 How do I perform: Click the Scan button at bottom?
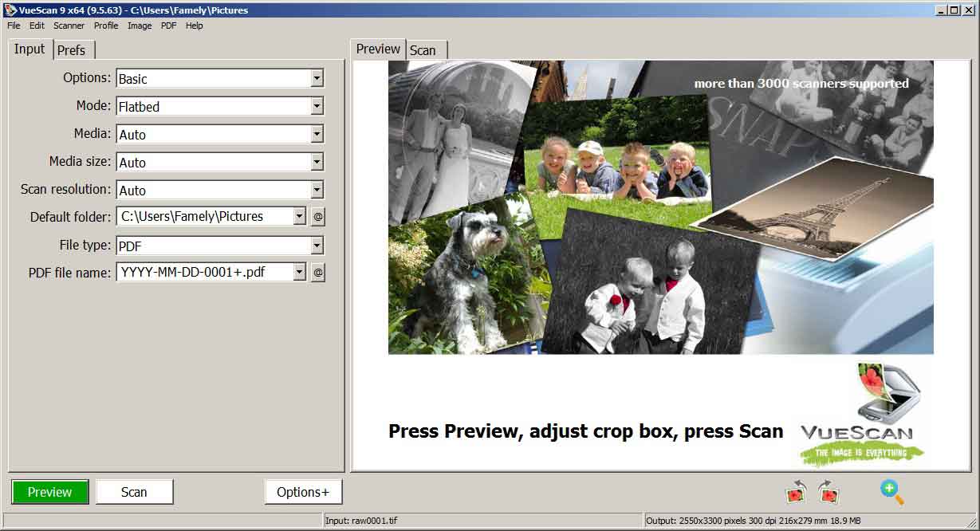click(x=134, y=492)
